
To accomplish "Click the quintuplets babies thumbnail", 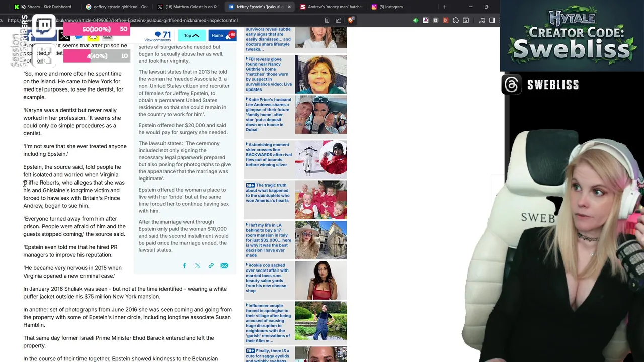I will coord(320,200).
